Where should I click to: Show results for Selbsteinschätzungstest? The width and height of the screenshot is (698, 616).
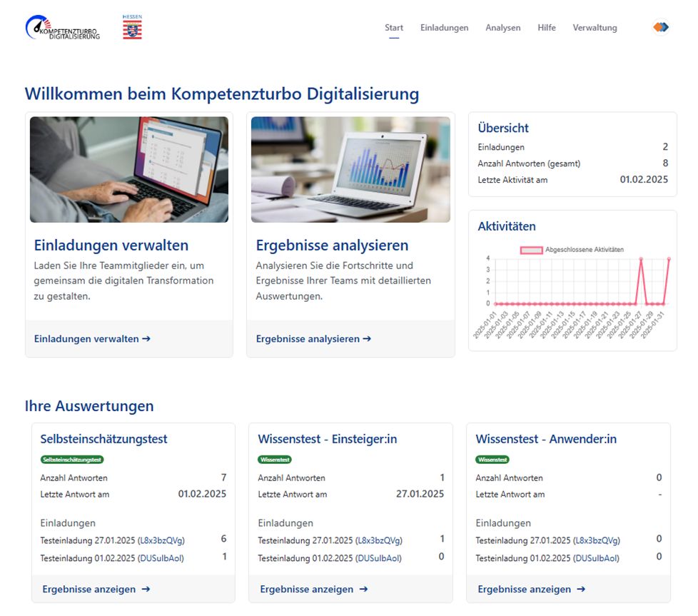(96, 589)
